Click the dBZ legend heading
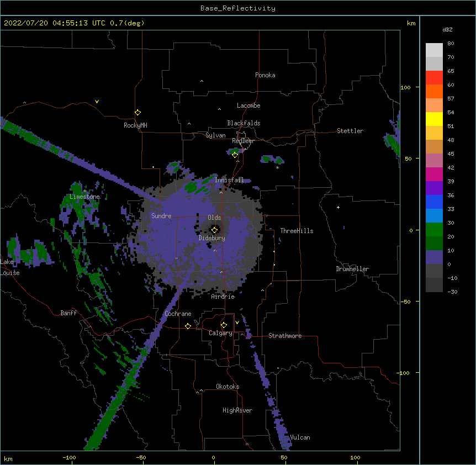The height and width of the screenshot is (465, 476). coord(447,29)
